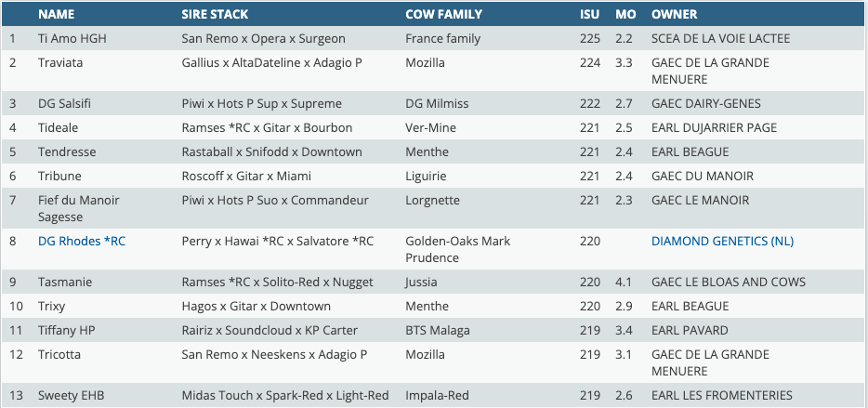Click the OWNER column header
Image resolution: width=868 pixels, height=408 pixels.
675,15
